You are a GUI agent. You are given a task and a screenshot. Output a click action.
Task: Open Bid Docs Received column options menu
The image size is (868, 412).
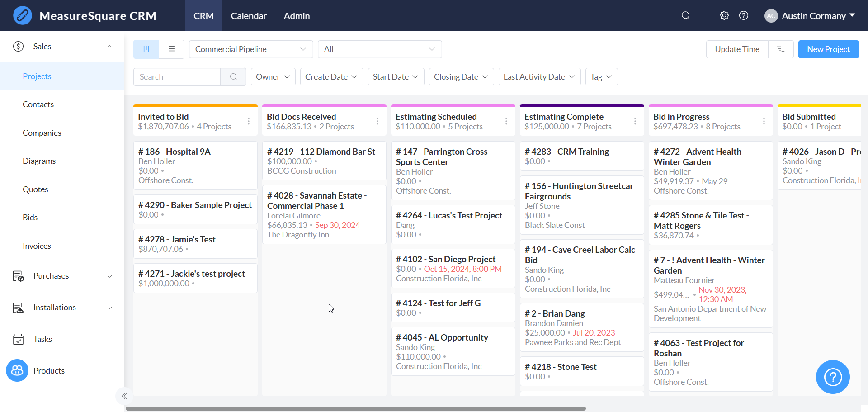[377, 121]
